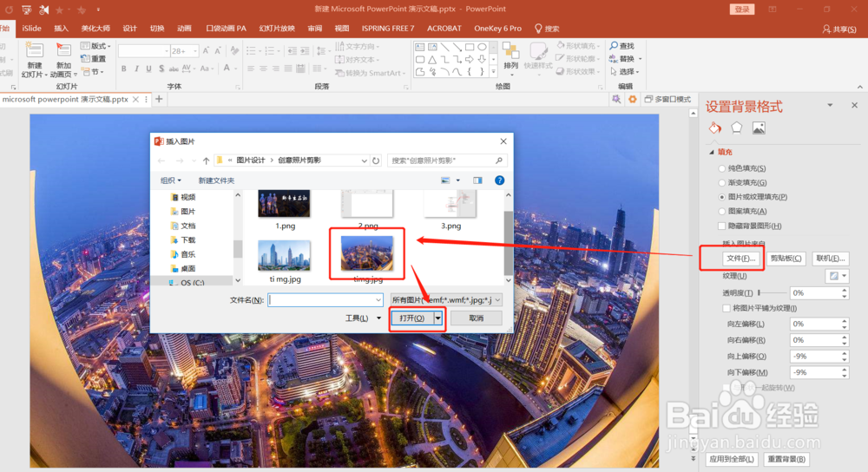Click the refresh icon in the dialog address bar
The image size is (868, 472).
(x=376, y=161)
